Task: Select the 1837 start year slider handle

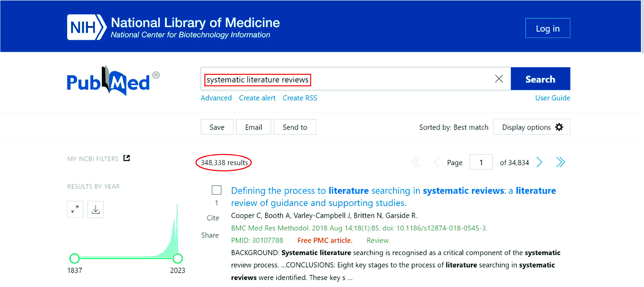Action: [x=74, y=258]
